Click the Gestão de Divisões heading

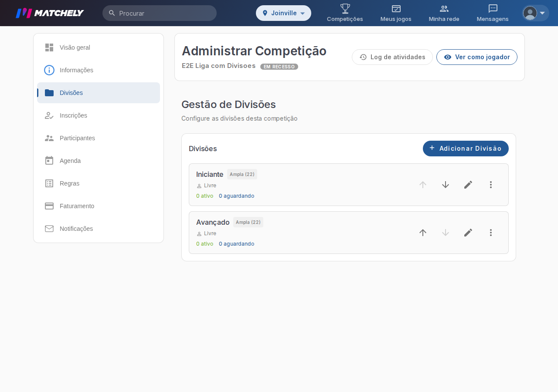228,105
